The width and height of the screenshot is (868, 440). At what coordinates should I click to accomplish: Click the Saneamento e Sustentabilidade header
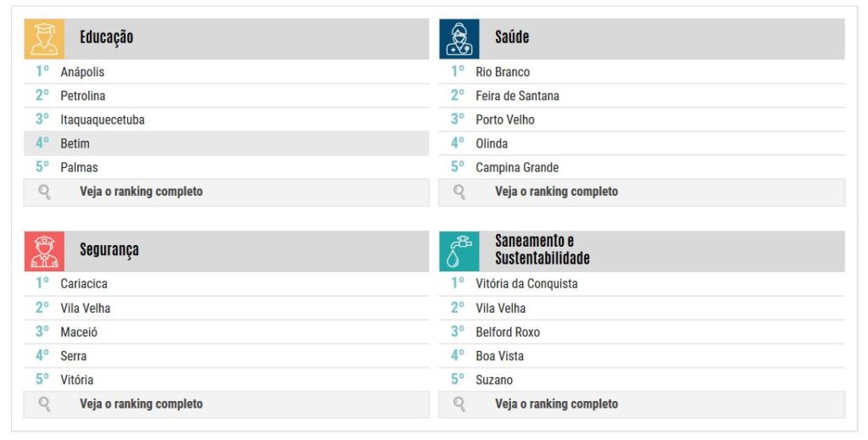pyautogui.click(x=542, y=249)
